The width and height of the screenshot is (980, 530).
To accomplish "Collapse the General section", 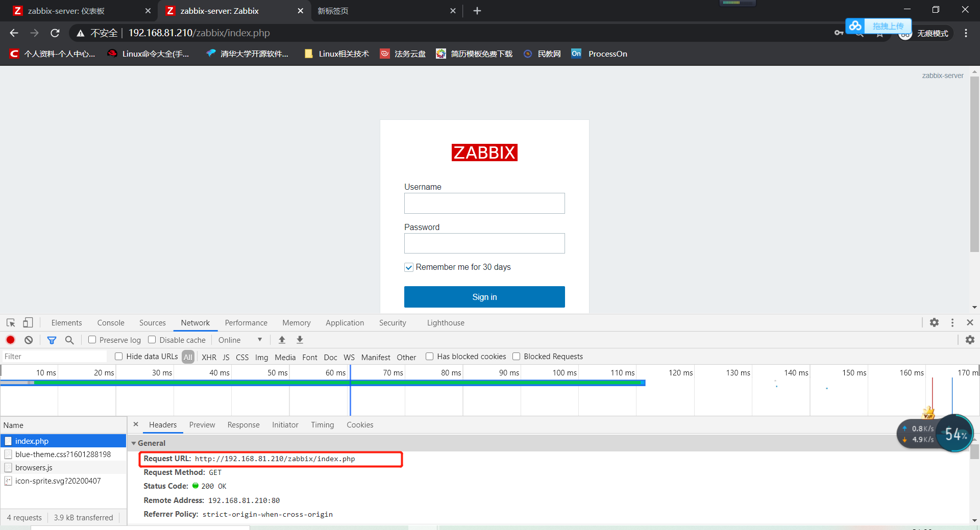I will [134, 443].
